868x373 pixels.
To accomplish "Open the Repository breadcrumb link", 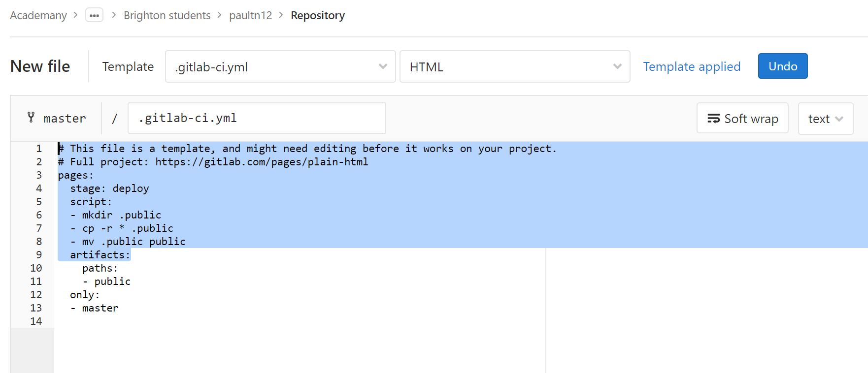I will [x=318, y=15].
